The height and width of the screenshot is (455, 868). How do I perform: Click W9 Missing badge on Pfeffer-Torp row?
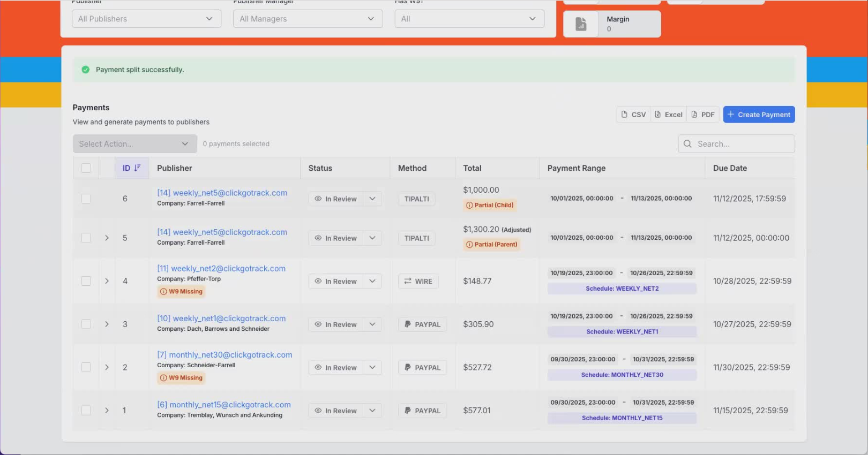pyautogui.click(x=181, y=292)
